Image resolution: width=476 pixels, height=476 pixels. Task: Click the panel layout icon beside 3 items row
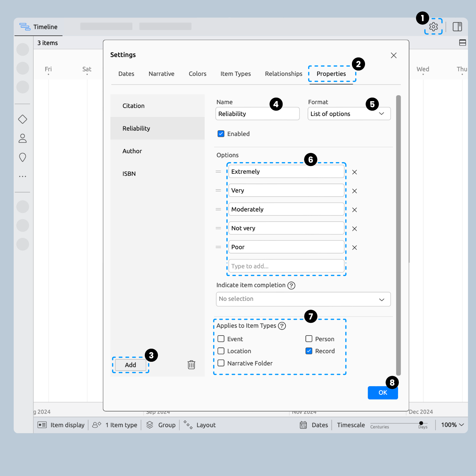pos(463,43)
